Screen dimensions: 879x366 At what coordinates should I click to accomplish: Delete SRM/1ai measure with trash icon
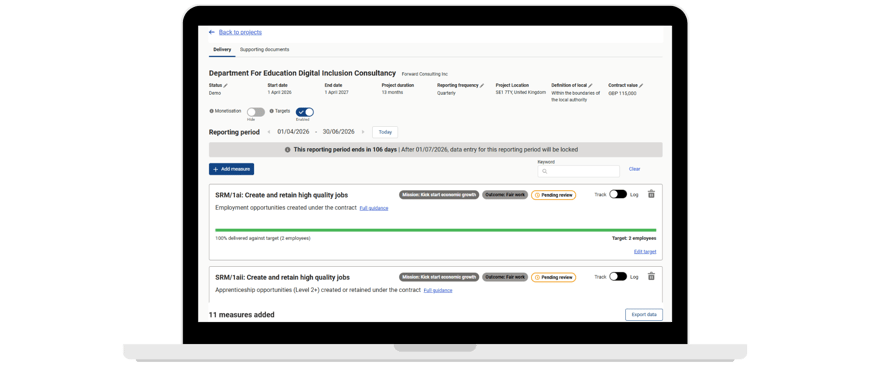pos(651,194)
